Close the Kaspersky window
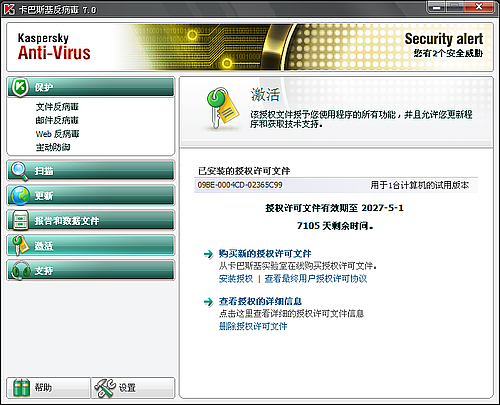 point(479,7)
